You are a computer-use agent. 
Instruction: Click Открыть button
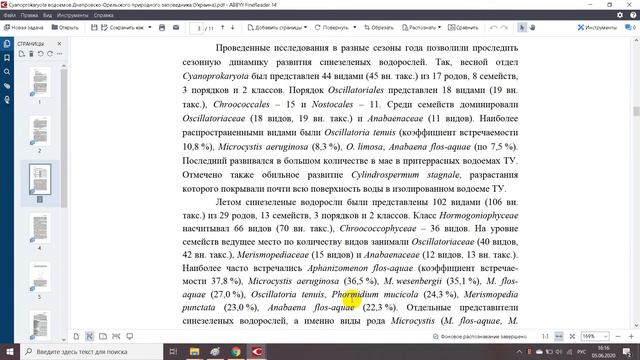[65, 27]
